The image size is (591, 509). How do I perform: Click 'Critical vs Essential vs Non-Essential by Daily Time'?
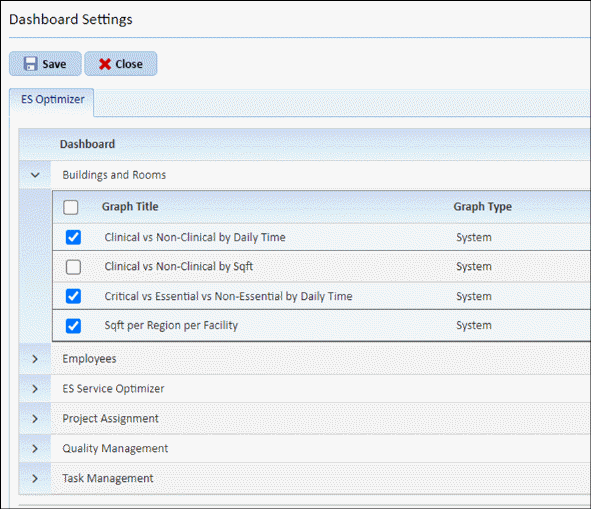(x=228, y=296)
